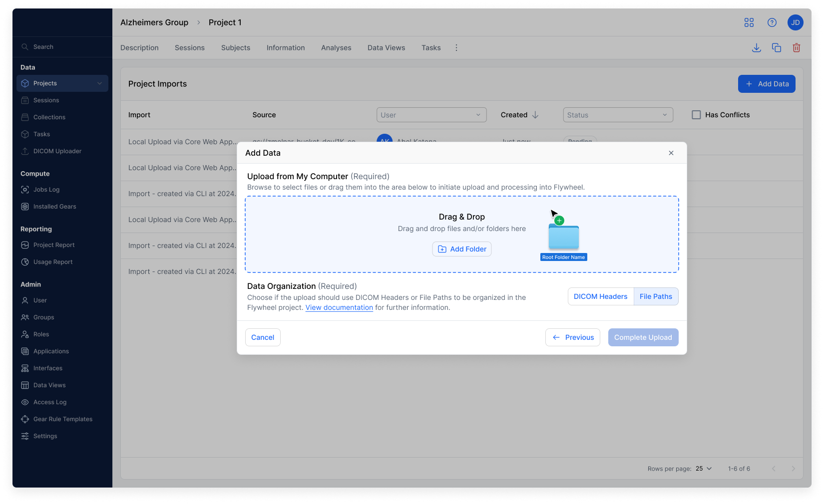Open Roles under Admin

62,334
